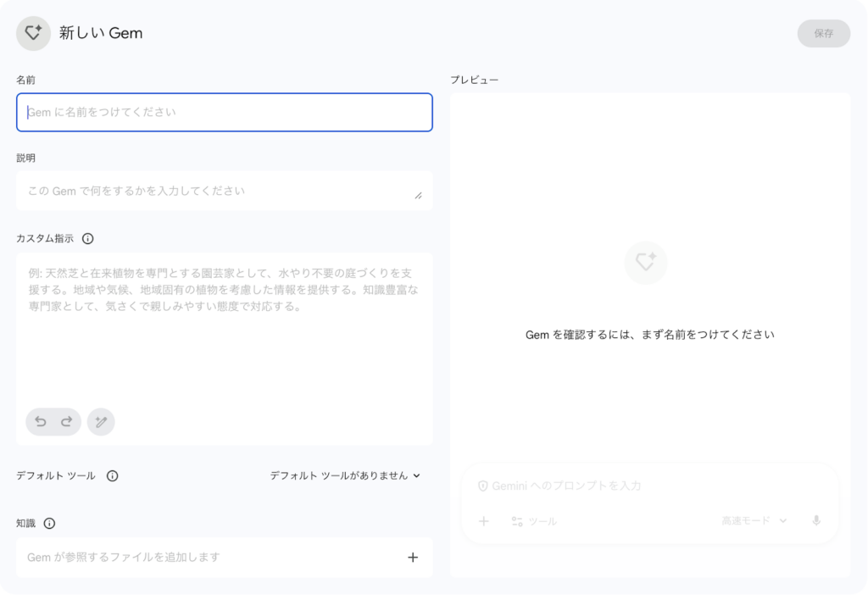
Task: Expand the デフォルト ツールがありません dropdown
Action: 345,476
